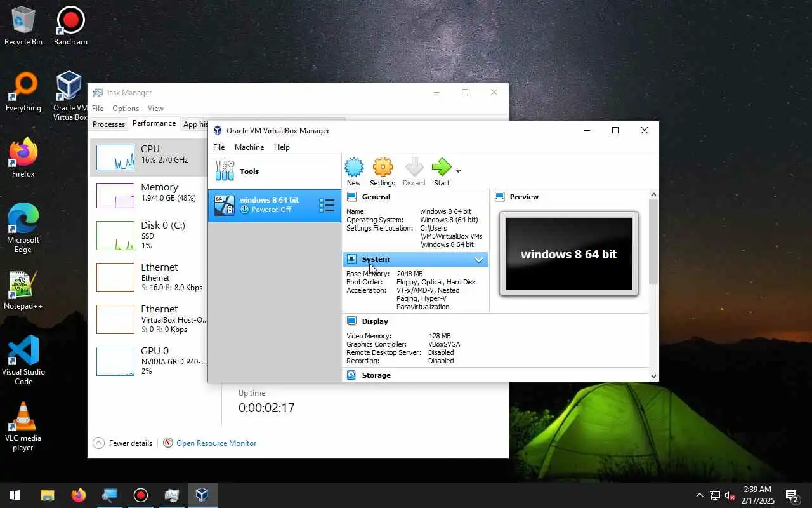Click the Bandicam record taskbar icon

click(x=141, y=495)
